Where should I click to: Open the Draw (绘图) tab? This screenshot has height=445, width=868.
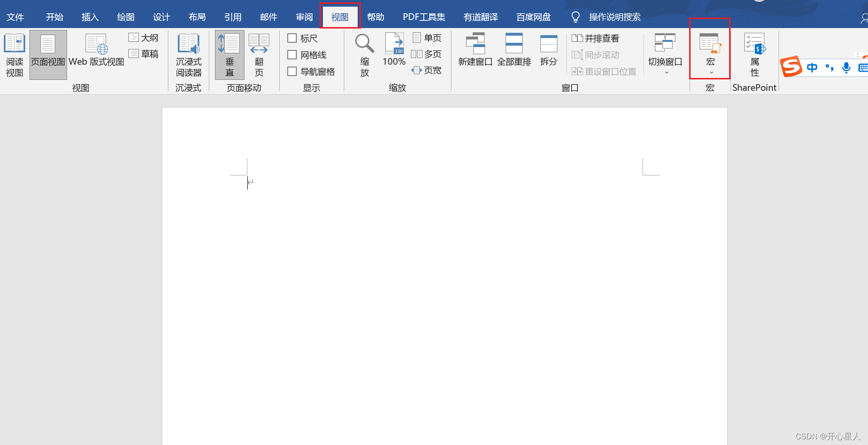pos(126,17)
